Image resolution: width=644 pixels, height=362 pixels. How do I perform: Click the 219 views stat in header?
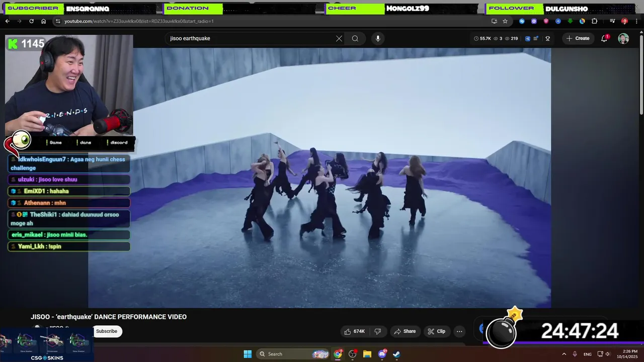click(x=511, y=38)
